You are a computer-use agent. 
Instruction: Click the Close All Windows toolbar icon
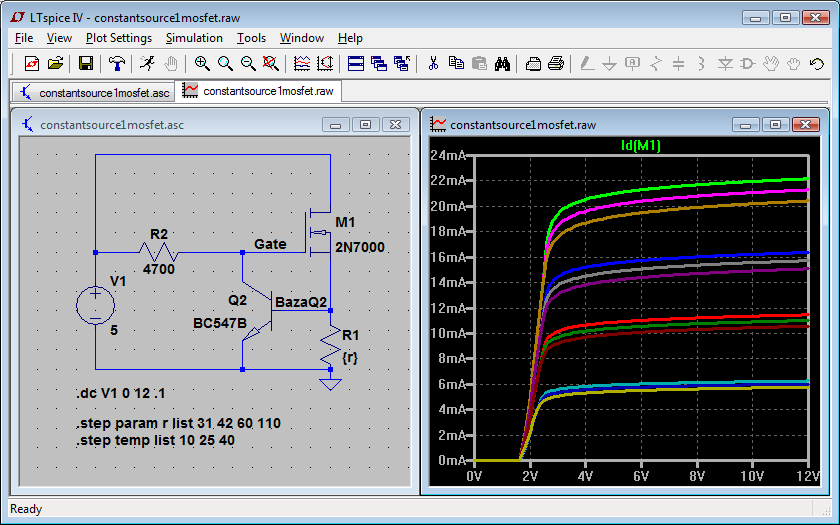(x=402, y=64)
